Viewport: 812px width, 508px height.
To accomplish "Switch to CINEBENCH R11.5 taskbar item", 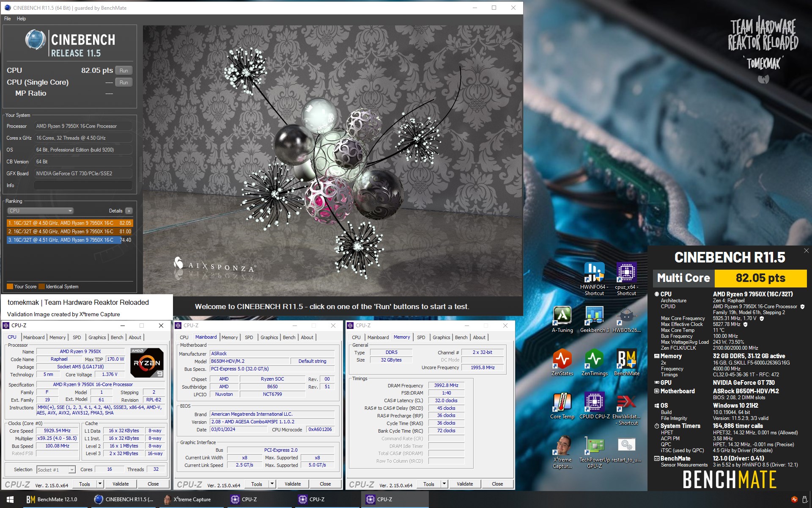I will coord(124,500).
